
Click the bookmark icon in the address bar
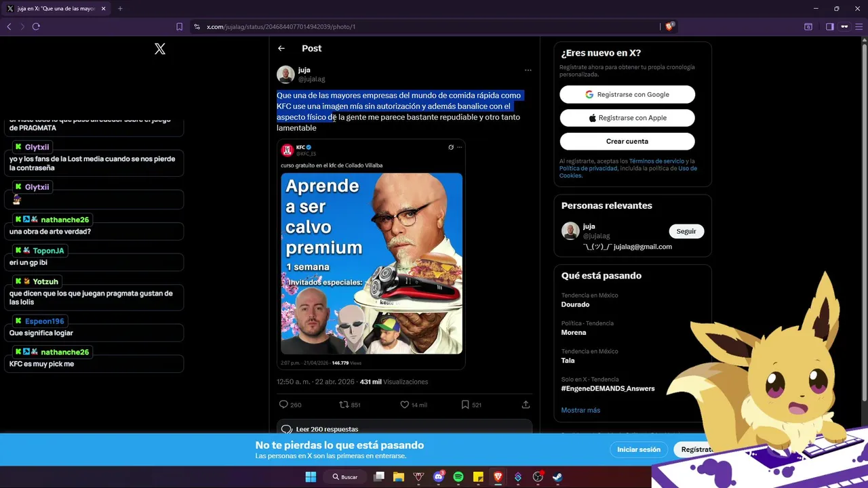pos(179,26)
